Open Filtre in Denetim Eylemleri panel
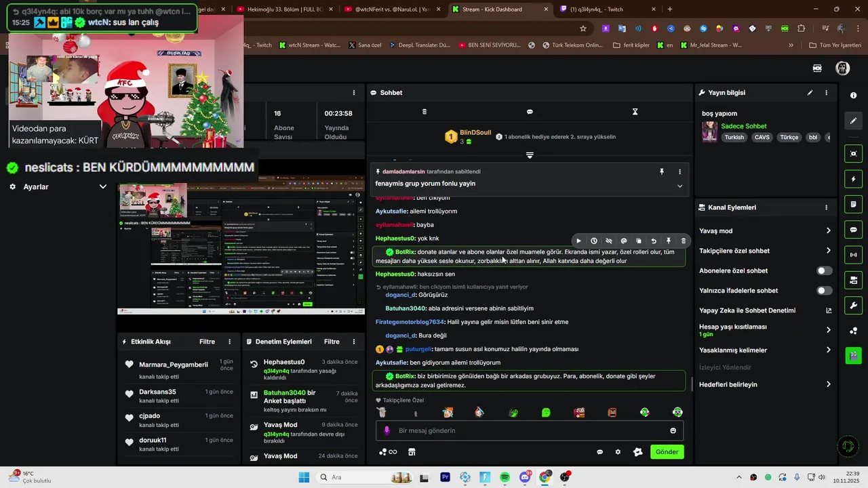868x488 pixels. pyautogui.click(x=332, y=342)
